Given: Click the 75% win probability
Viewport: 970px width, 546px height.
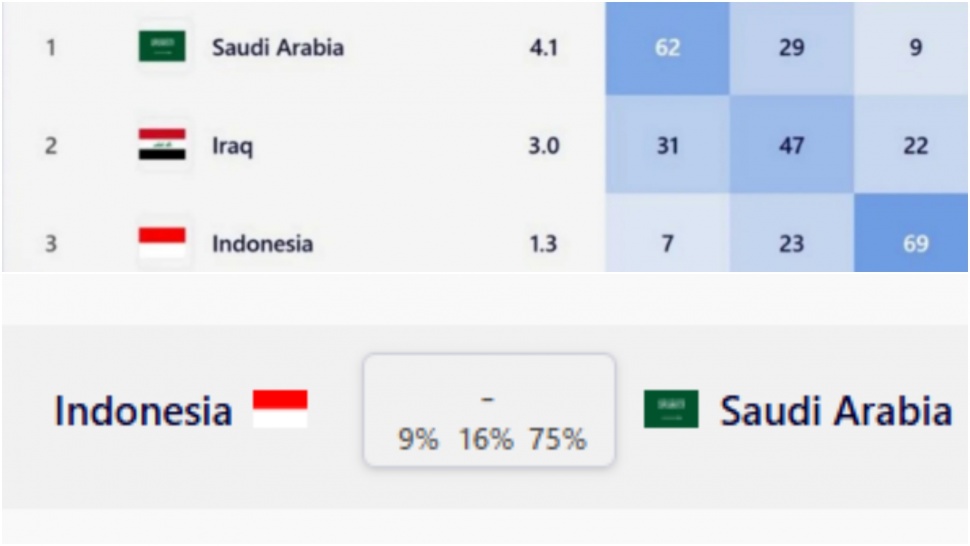Looking at the screenshot, I should point(559,440).
